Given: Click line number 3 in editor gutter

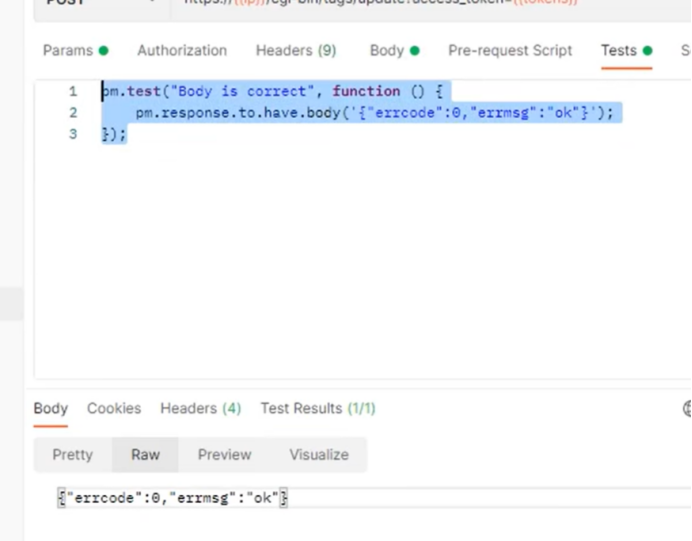Looking at the screenshot, I should [73, 134].
